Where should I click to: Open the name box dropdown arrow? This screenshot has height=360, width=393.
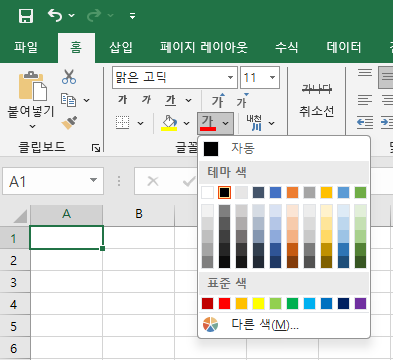coord(93,181)
